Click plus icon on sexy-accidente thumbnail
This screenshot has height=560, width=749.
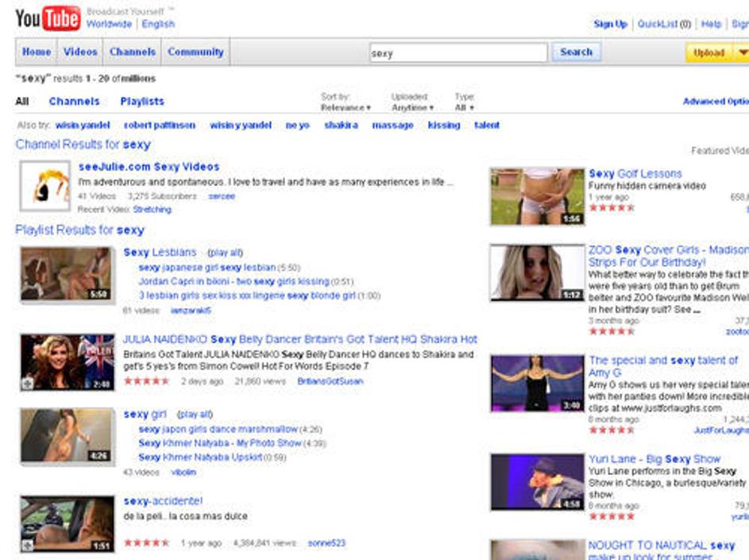[x=28, y=545]
